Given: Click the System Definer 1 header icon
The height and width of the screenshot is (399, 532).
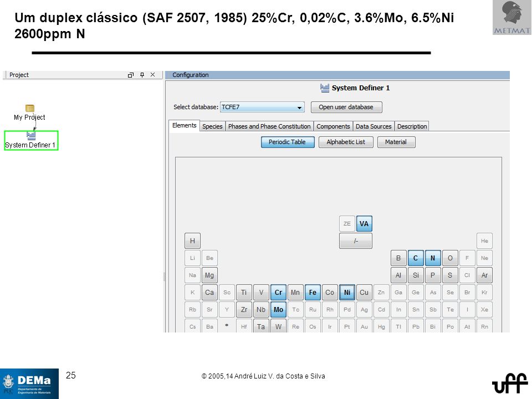Looking at the screenshot, I should pos(325,88).
